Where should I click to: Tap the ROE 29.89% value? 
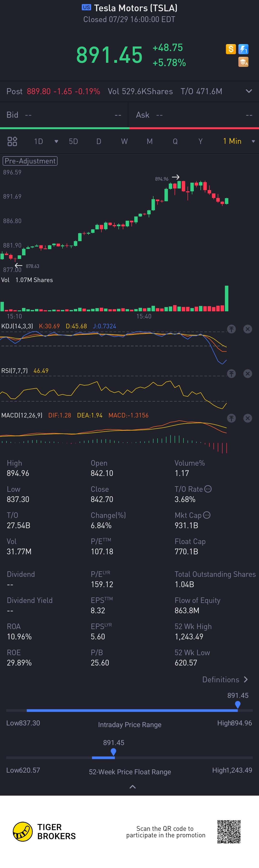(x=19, y=663)
